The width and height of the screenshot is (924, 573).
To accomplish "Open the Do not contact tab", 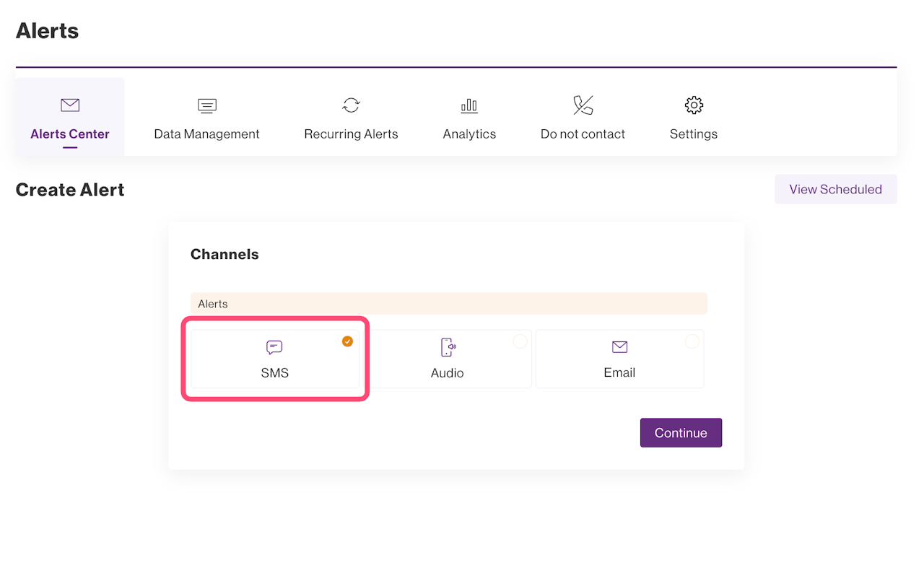I will [583, 134].
